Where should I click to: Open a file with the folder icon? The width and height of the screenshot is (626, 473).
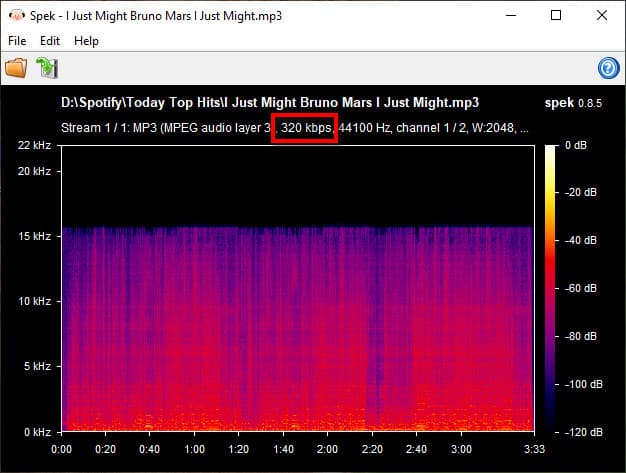[16, 68]
